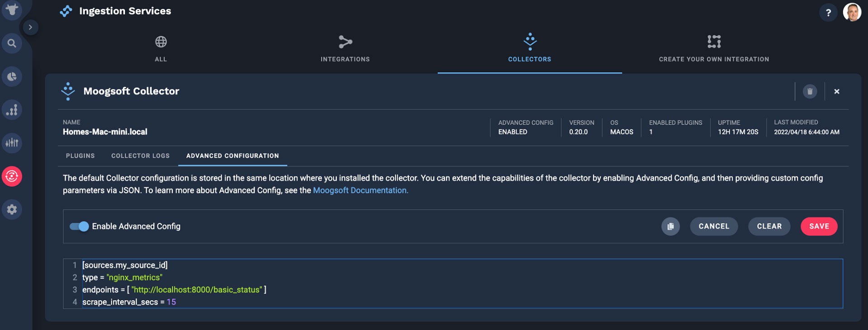Open the help question mark icon
Screen dimensions: 868x330
pyautogui.click(x=828, y=13)
